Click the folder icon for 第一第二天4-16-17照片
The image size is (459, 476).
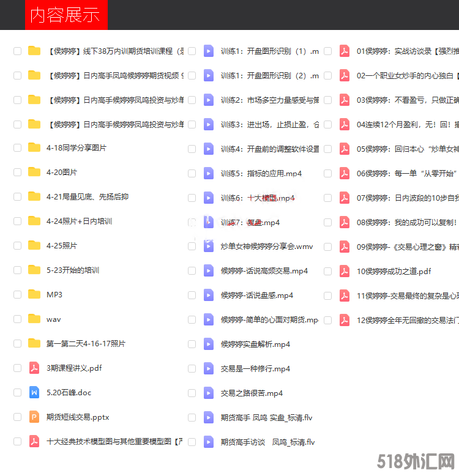pos(34,344)
